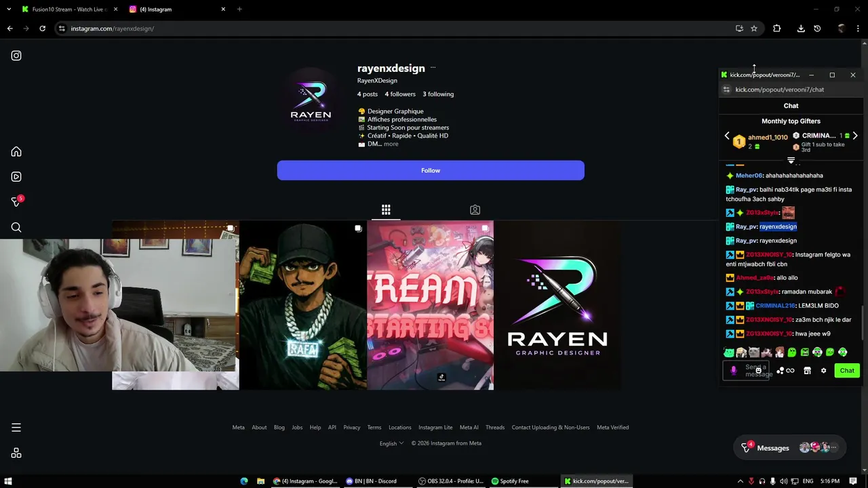Open profile options three-dot menu

pos(433,68)
